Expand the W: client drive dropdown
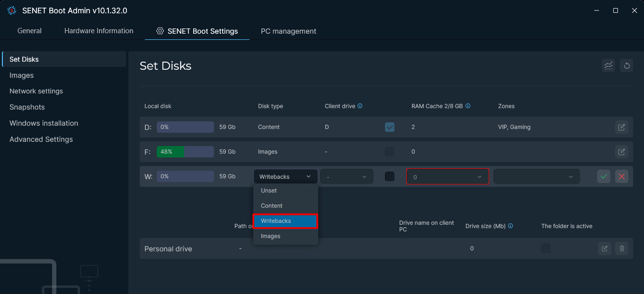This screenshot has height=294, width=644. (x=347, y=177)
